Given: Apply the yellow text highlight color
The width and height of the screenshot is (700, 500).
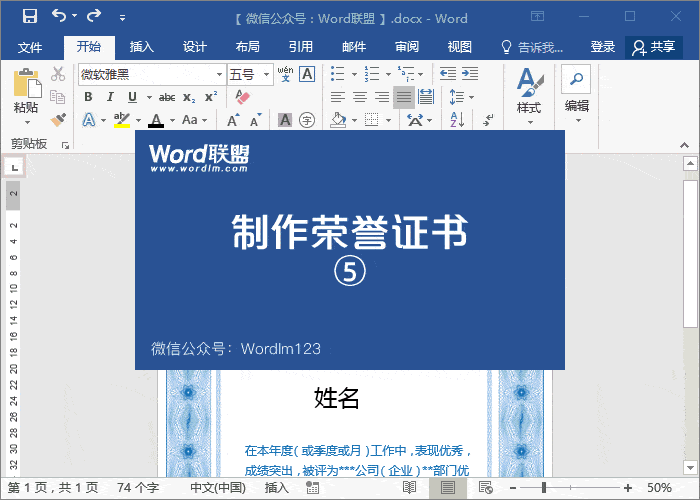Looking at the screenshot, I should pyautogui.click(x=122, y=120).
